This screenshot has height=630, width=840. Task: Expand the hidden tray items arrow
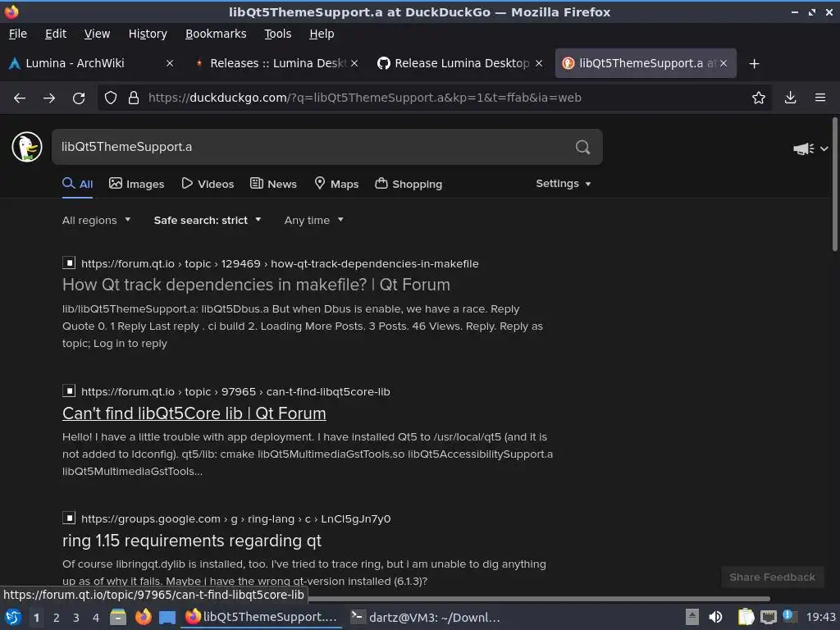pyautogui.click(x=692, y=617)
